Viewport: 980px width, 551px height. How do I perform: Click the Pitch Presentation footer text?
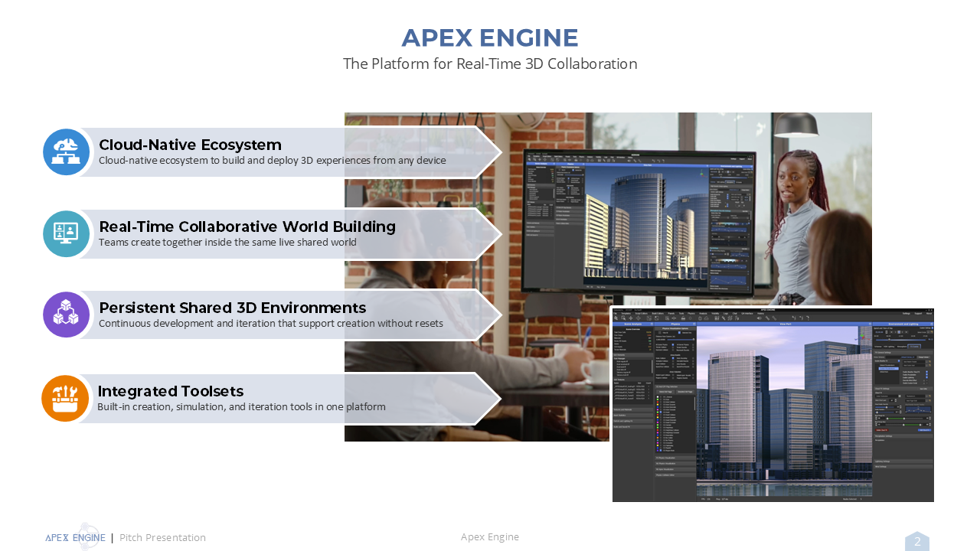[162, 538]
